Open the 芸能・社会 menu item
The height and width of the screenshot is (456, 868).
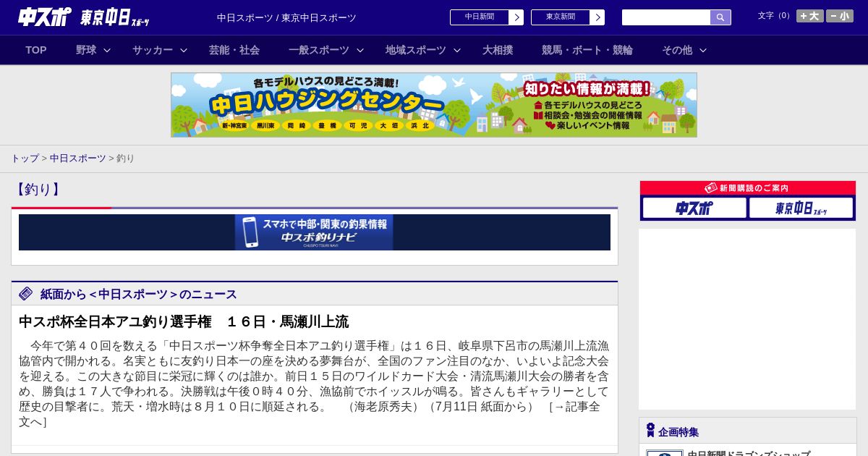234,50
